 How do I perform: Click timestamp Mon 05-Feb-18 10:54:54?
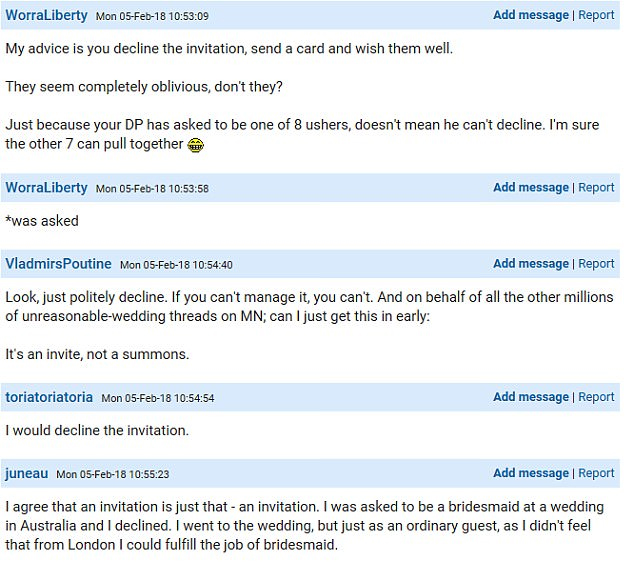[158, 398]
